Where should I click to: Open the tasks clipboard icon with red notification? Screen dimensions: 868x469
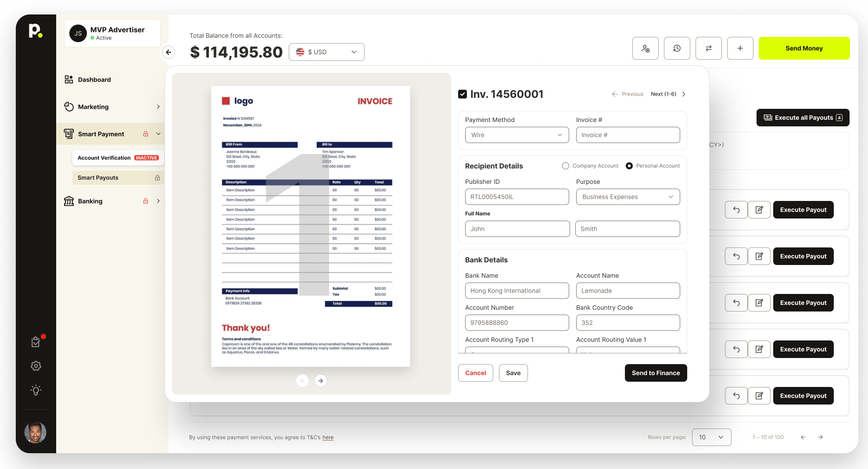[36, 341]
